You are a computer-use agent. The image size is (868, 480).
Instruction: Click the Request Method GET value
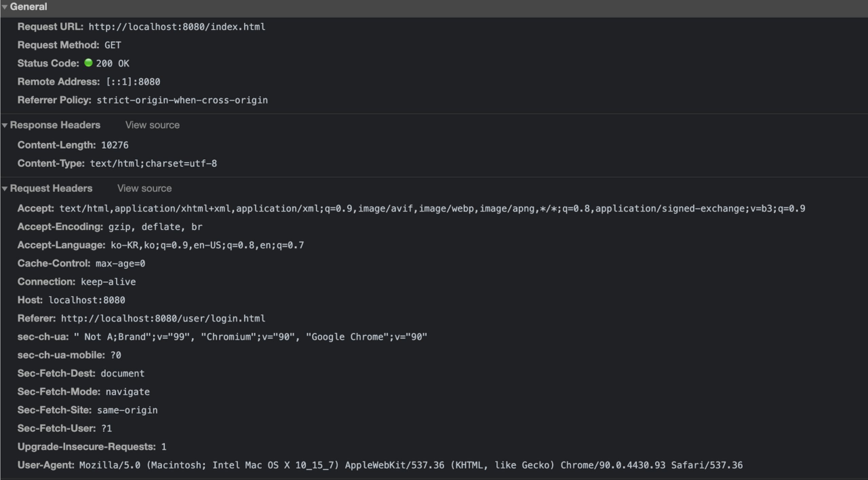click(x=113, y=45)
